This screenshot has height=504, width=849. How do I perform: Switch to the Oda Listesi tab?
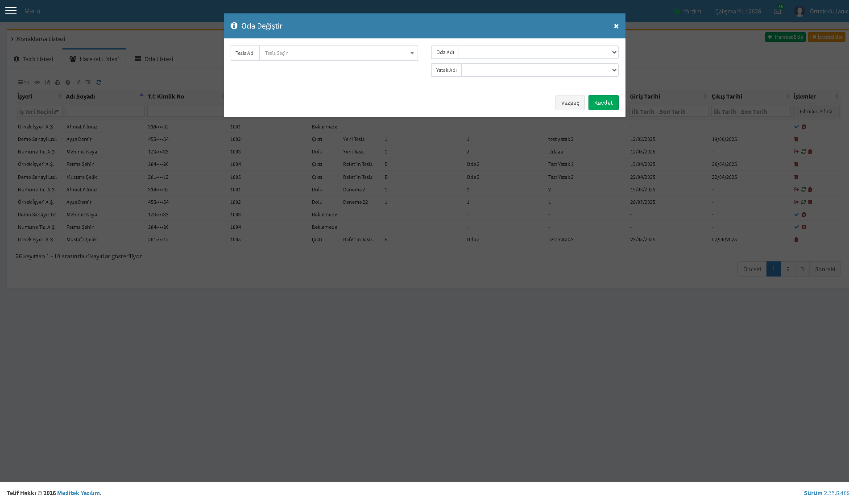(154, 59)
